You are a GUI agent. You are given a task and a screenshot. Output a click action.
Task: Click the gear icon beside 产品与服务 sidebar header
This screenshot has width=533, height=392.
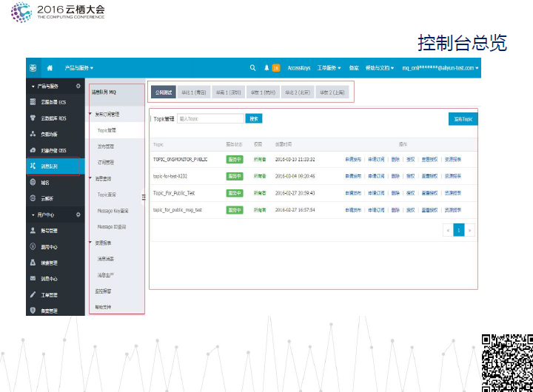point(78,87)
